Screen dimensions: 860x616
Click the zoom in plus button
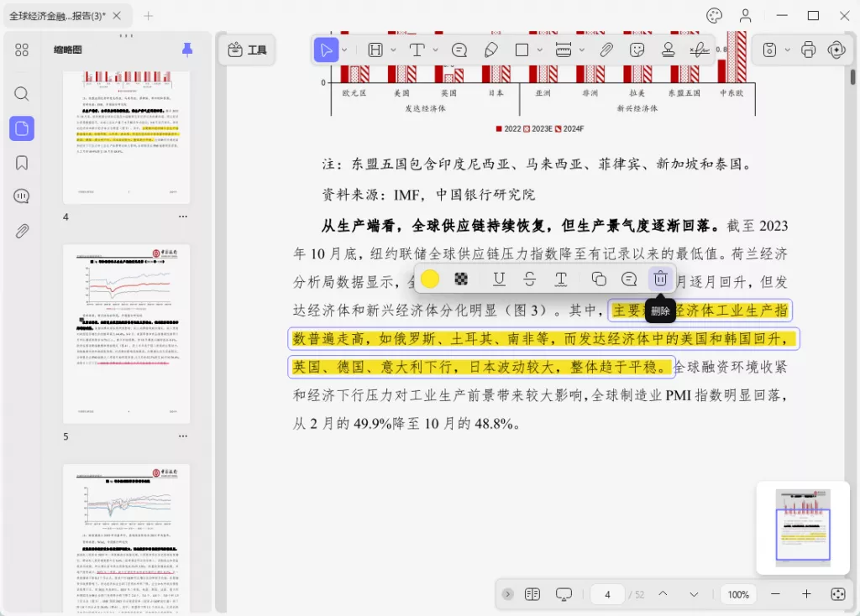[x=806, y=594]
